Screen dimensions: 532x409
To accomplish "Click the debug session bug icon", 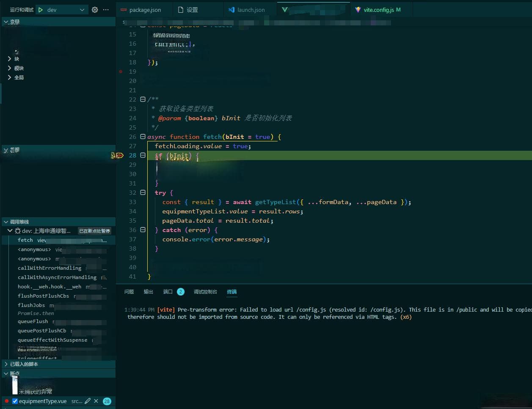I will (17, 231).
